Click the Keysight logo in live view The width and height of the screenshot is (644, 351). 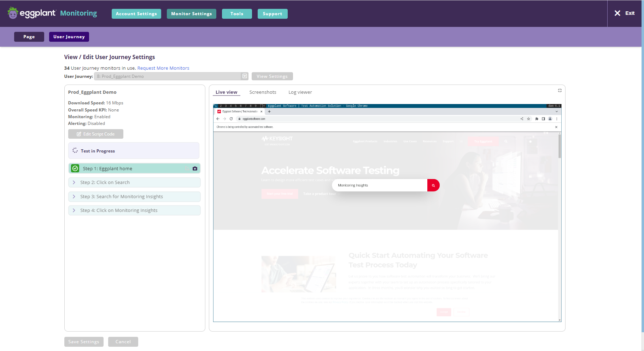click(277, 139)
